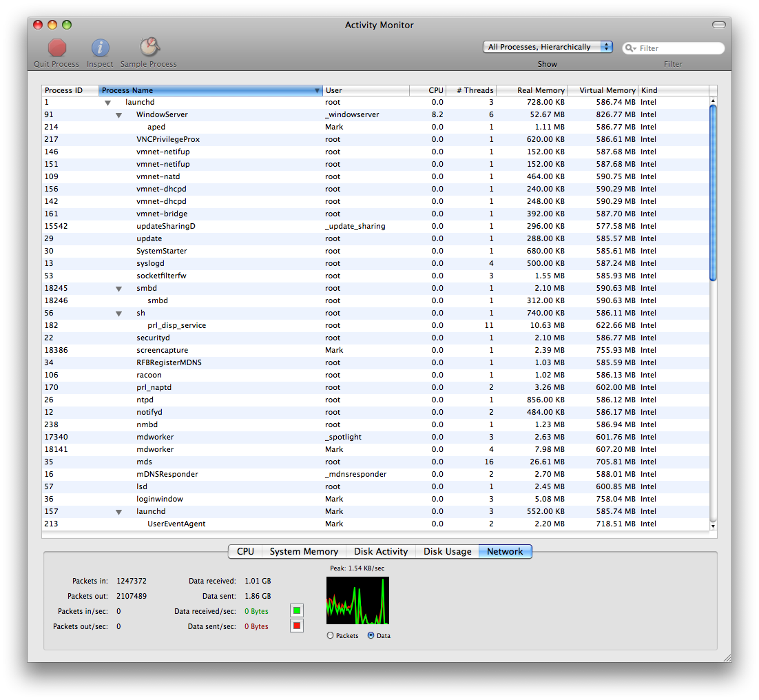Select the screencapture process row

click(x=375, y=350)
